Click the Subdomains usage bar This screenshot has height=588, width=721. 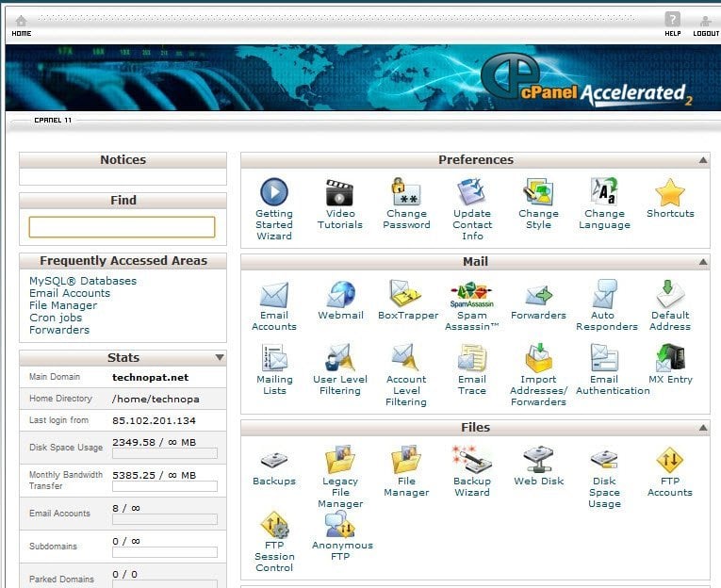pyautogui.click(x=165, y=552)
